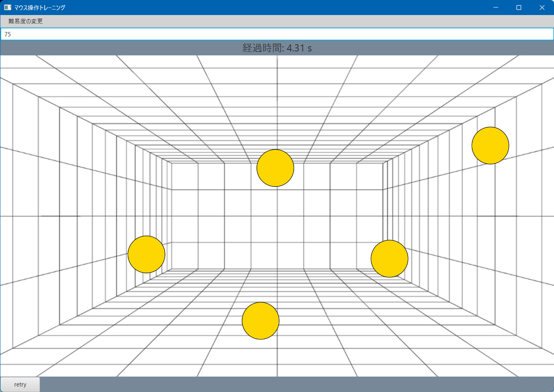Screen dimensions: 554x392
Task: Hit the yellow circle at top center
Action: [x=275, y=168]
